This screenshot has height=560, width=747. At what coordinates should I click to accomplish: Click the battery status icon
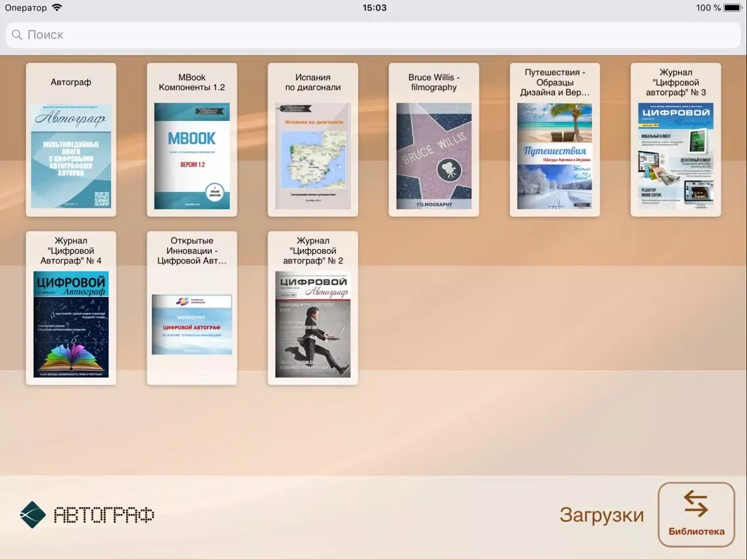point(733,8)
